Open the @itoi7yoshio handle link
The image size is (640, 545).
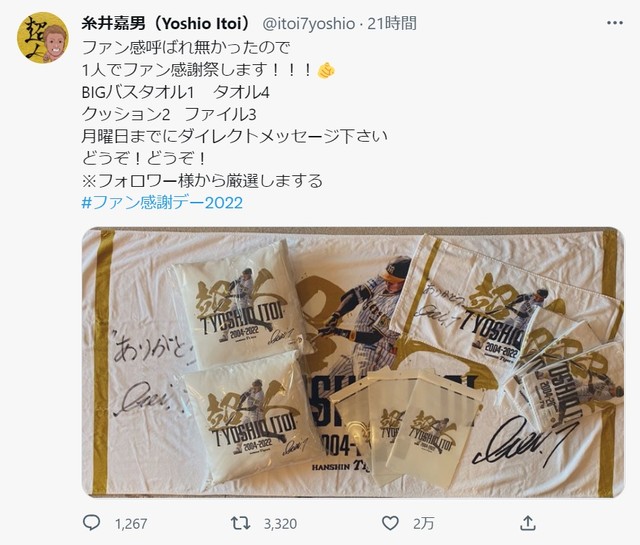pos(309,24)
